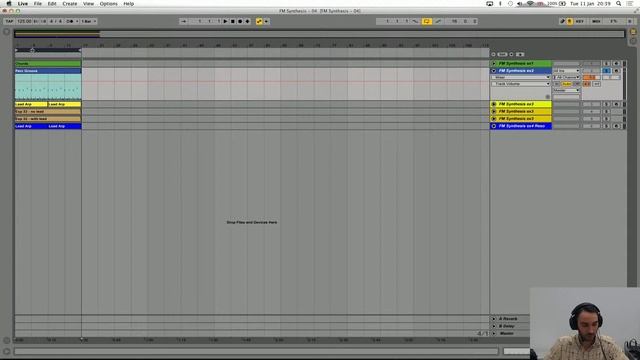Fold the blue FM Synthesis ex2 track
The height and width of the screenshot is (360, 640).
[x=494, y=71]
